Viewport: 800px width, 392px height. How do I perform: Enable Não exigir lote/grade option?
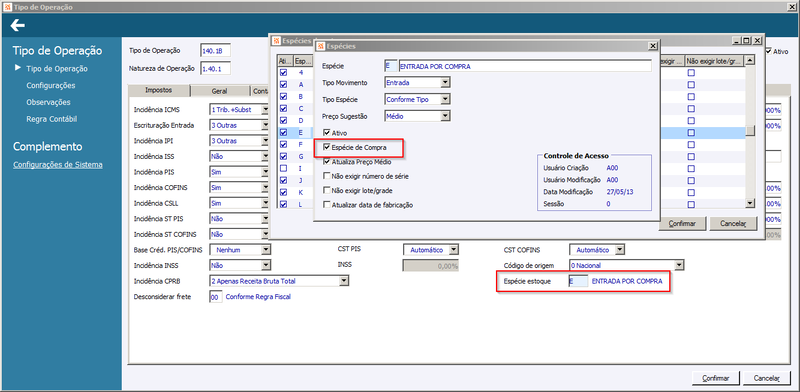327,190
